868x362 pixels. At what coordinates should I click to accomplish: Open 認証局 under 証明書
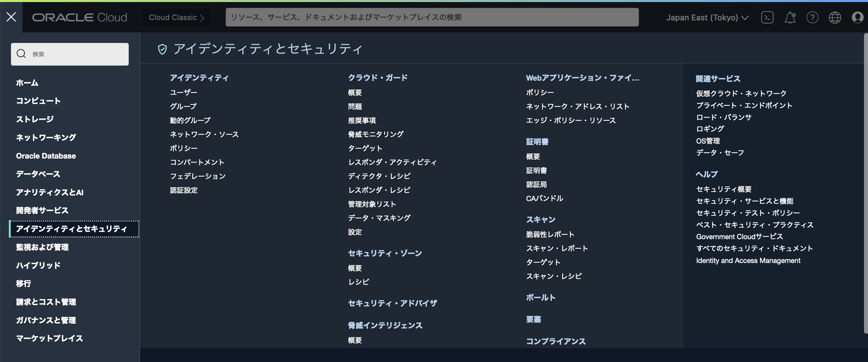(537, 184)
